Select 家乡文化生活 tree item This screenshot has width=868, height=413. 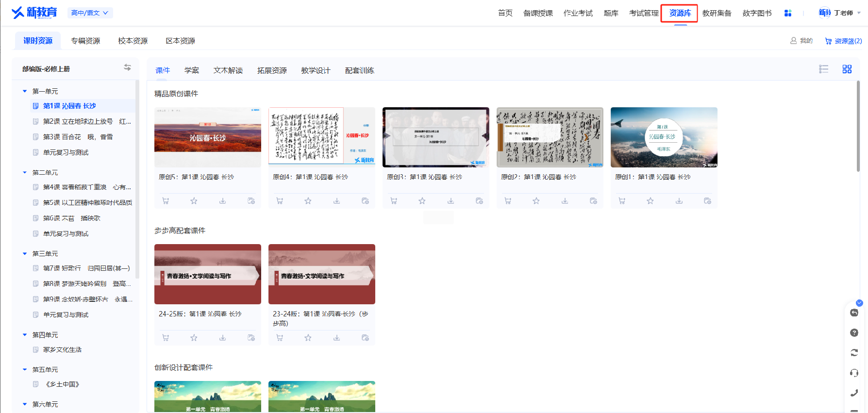pyautogui.click(x=62, y=349)
